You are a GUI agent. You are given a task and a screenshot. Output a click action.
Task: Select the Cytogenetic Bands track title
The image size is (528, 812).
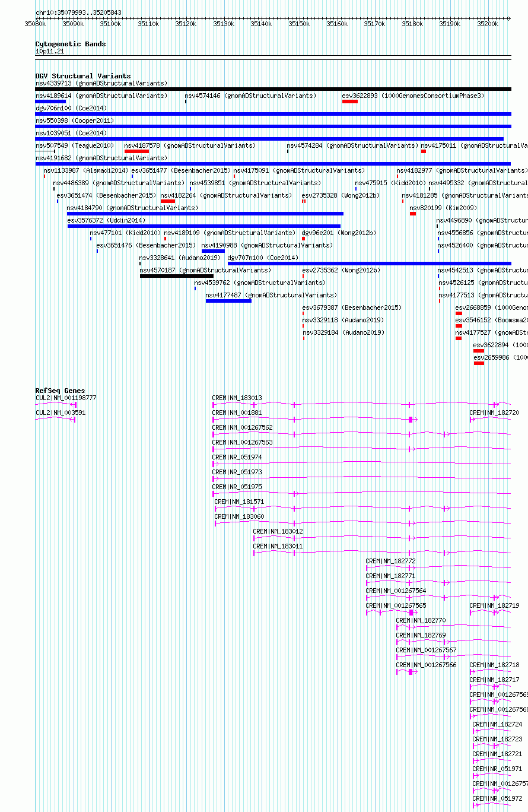point(71,44)
